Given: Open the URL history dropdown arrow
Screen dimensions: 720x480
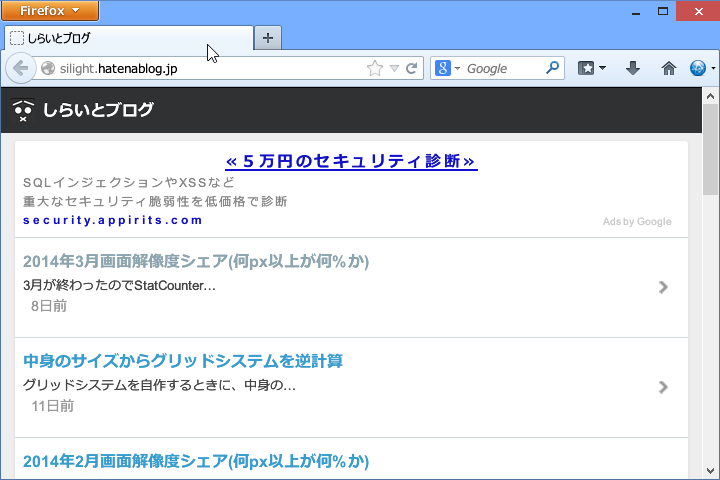Looking at the screenshot, I should (394, 69).
